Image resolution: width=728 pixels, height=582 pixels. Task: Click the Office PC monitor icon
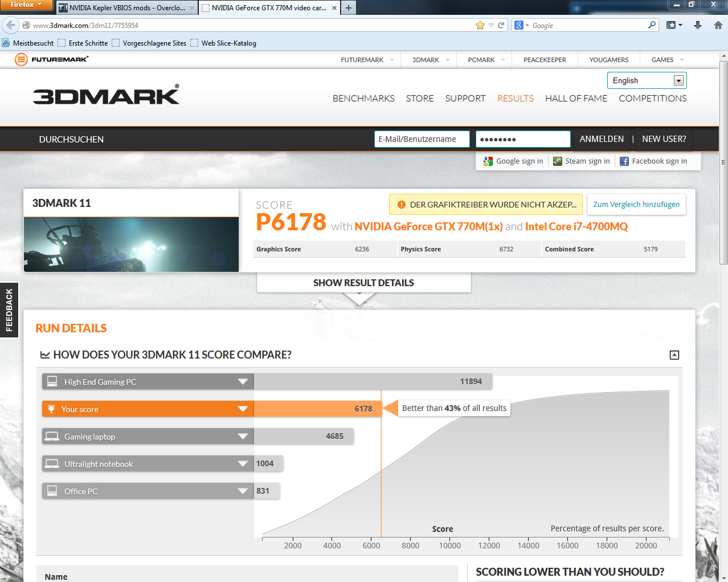pos(52,491)
